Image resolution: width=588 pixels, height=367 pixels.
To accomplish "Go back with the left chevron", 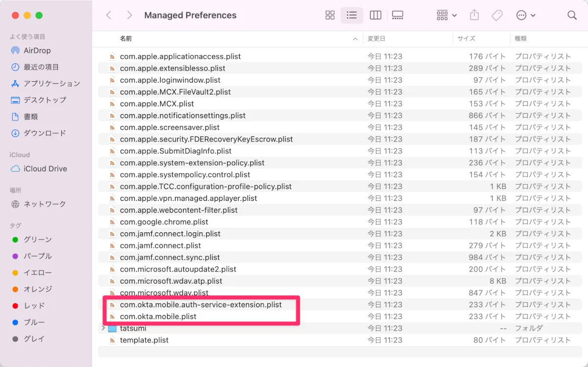I will click(x=109, y=15).
